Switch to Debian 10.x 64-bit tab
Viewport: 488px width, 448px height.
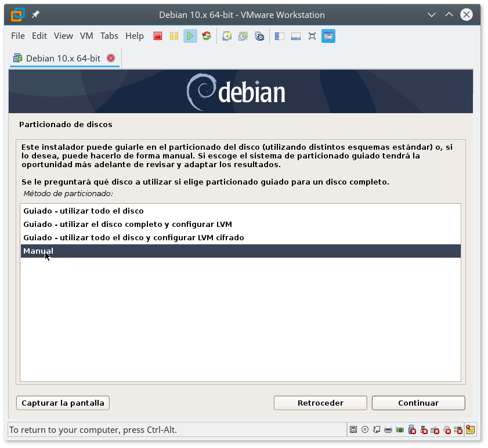(63, 58)
